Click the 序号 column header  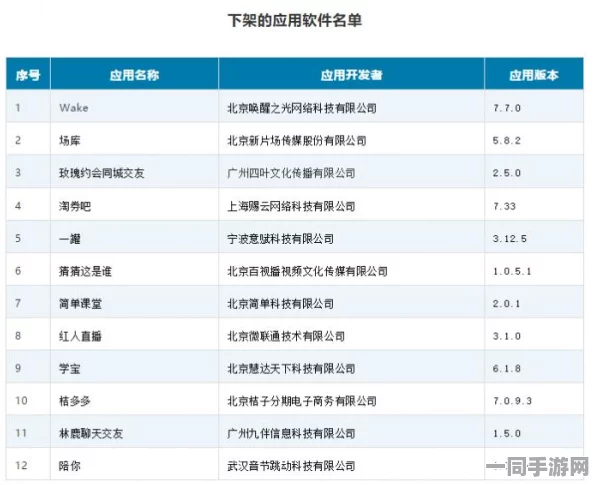point(28,75)
